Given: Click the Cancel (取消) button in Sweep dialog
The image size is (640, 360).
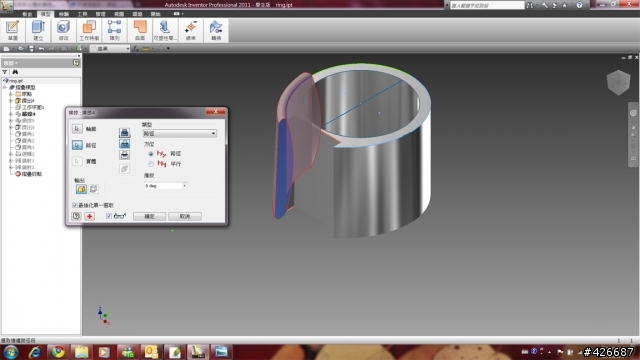Looking at the screenshot, I should (x=185, y=216).
